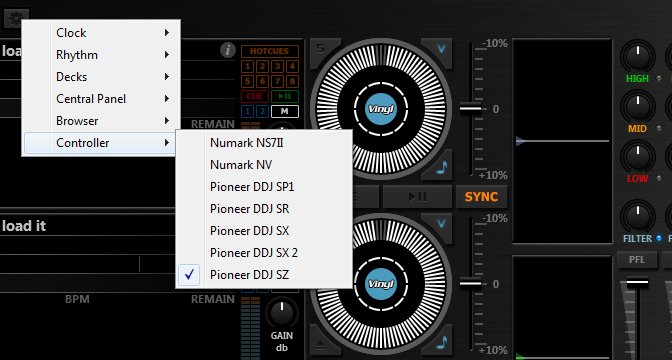The image size is (672, 360).
Task: Click the red CUE button
Action: (255, 96)
